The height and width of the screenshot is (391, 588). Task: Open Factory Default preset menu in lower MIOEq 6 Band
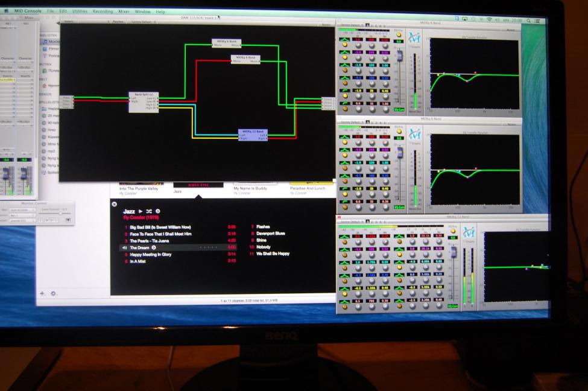click(352, 122)
